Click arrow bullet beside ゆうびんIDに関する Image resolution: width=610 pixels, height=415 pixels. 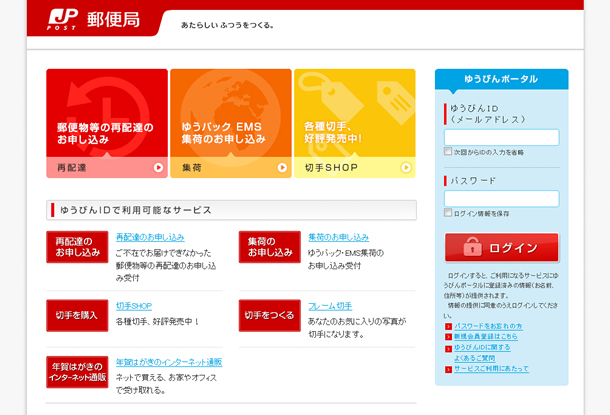[448, 348]
